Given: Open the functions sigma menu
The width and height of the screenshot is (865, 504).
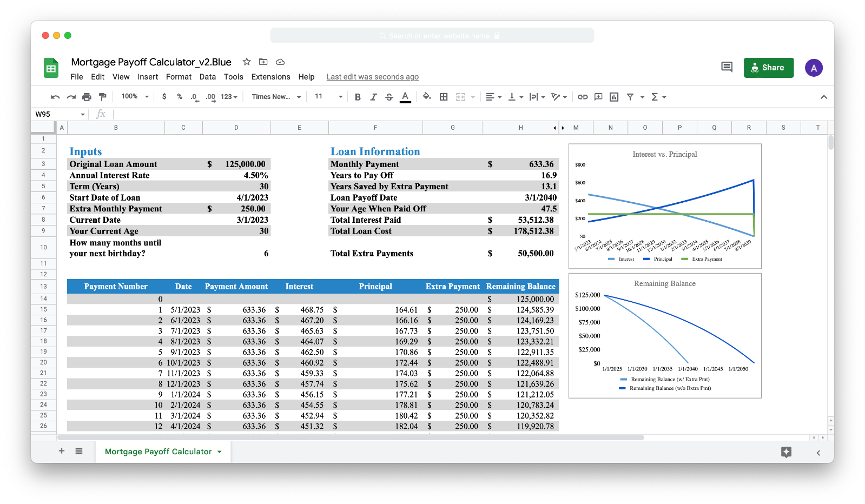Looking at the screenshot, I should pos(658,97).
